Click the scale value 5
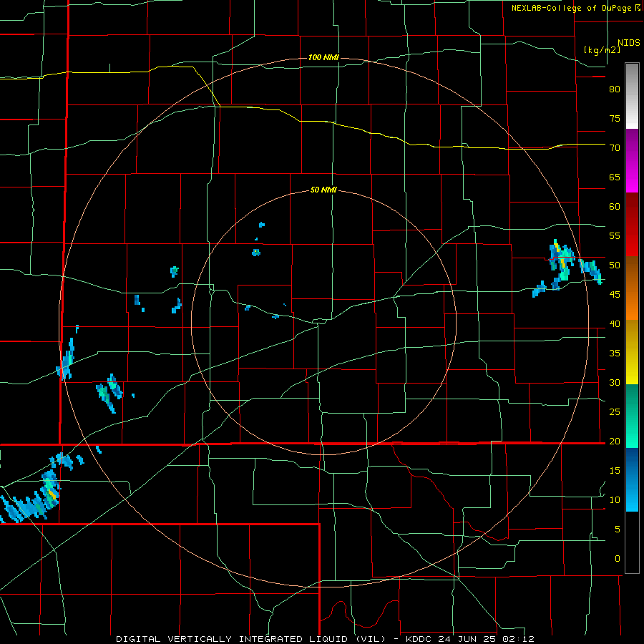The image size is (644, 644). [x=618, y=529]
